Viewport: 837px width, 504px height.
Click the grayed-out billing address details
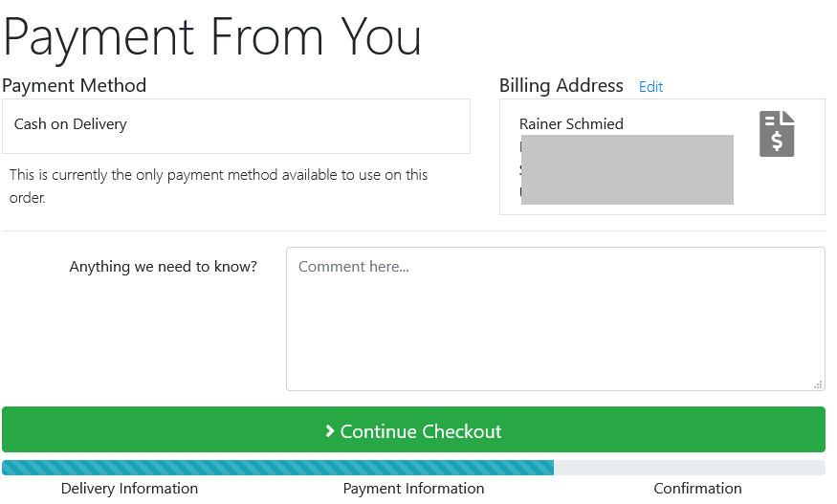coord(628,170)
